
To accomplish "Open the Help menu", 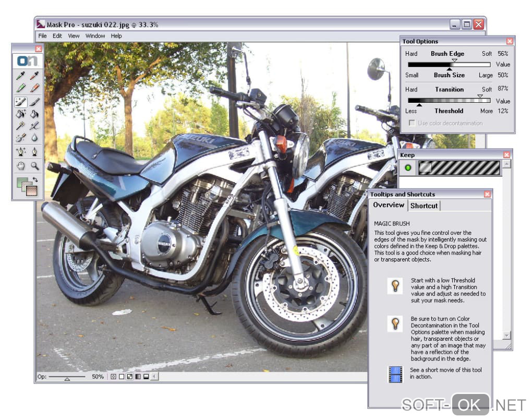I will click(x=116, y=36).
